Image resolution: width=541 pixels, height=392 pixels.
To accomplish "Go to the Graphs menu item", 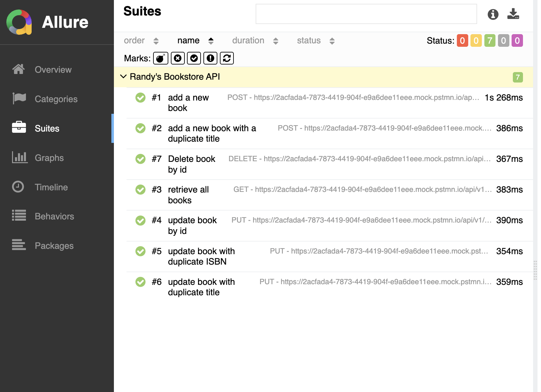I will click(49, 158).
